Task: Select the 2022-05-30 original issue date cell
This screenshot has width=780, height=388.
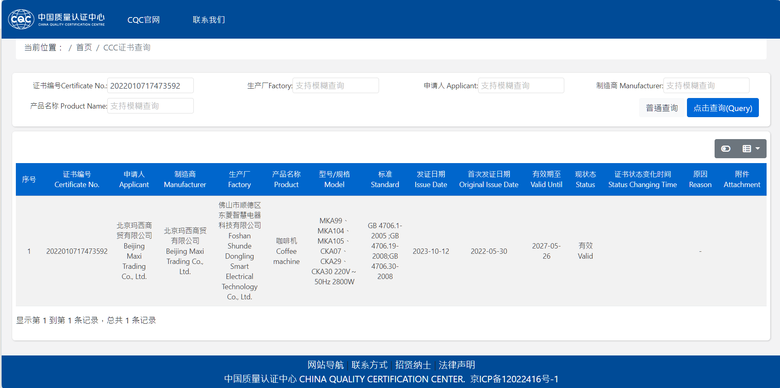Action: point(489,251)
